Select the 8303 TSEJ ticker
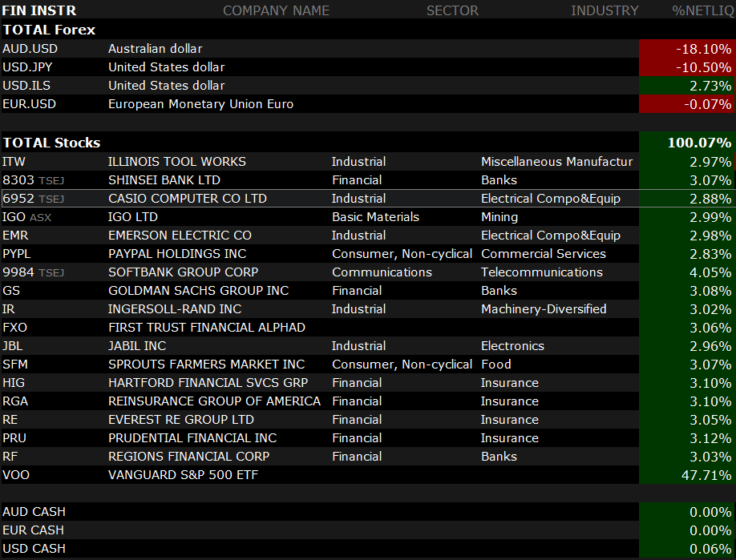Image resolution: width=736 pixels, height=560 pixels. pyautogui.click(x=33, y=180)
